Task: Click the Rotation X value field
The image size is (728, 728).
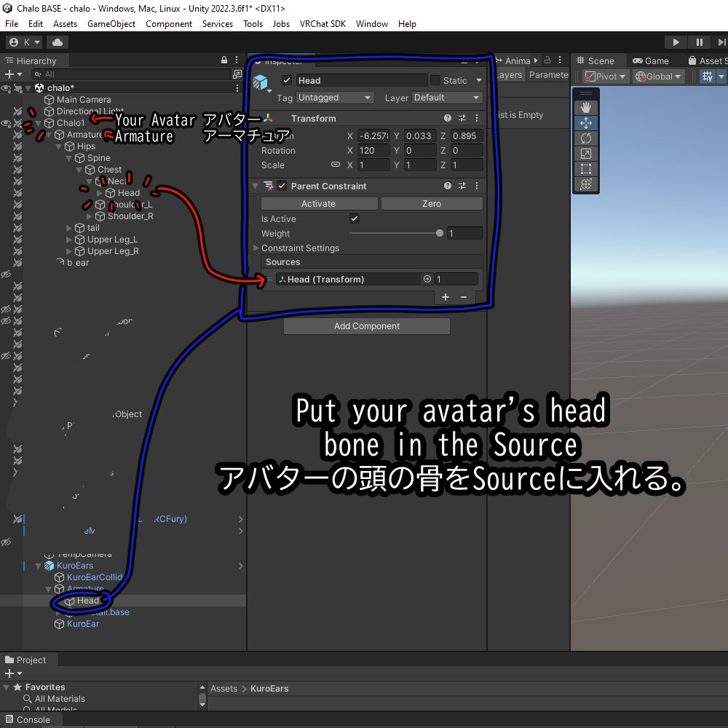Action: (373, 151)
